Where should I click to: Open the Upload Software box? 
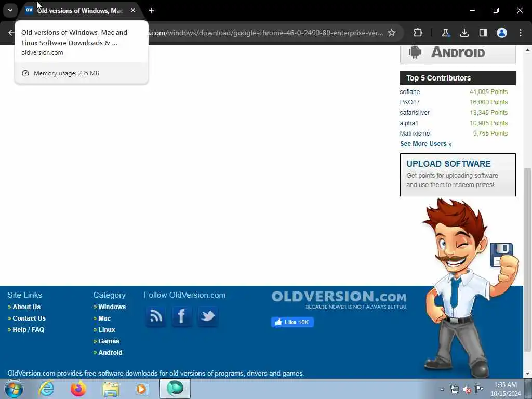458,175
